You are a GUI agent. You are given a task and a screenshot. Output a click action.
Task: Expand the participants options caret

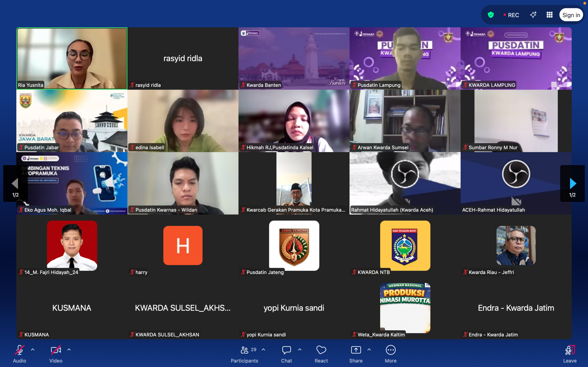(263, 350)
